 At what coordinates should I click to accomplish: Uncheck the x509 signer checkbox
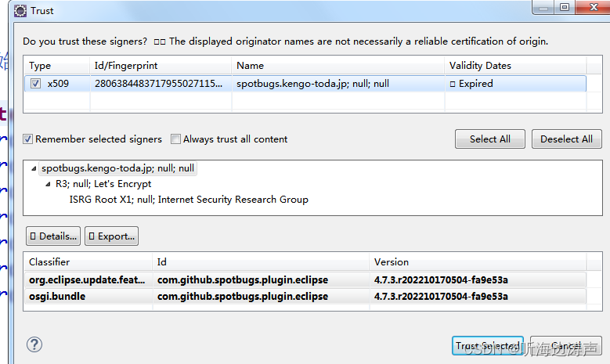(x=35, y=84)
